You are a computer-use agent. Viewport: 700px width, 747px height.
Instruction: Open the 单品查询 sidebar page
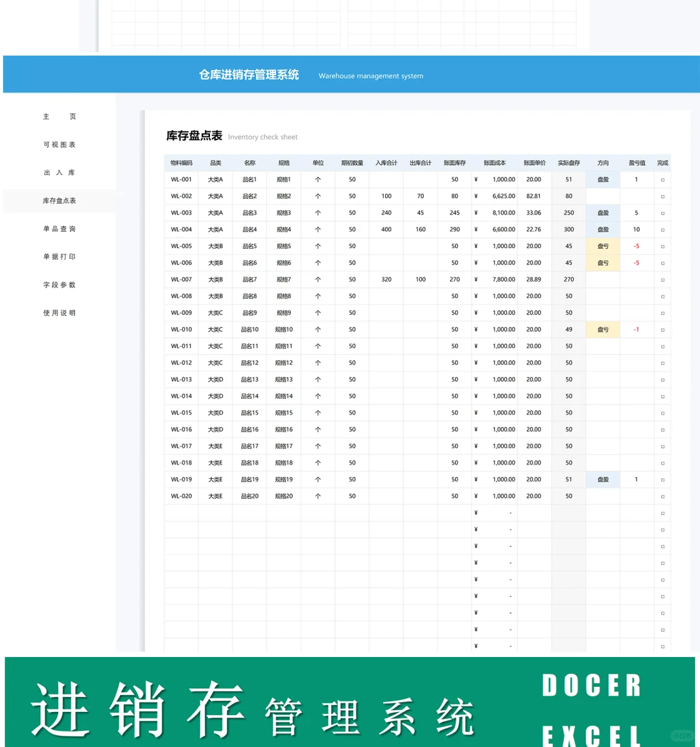pos(59,229)
